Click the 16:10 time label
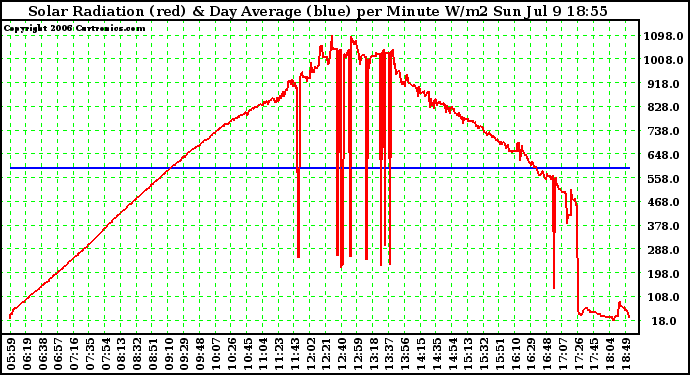Image resolution: width=690 pixels, height=375 pixels. (515, 354)
